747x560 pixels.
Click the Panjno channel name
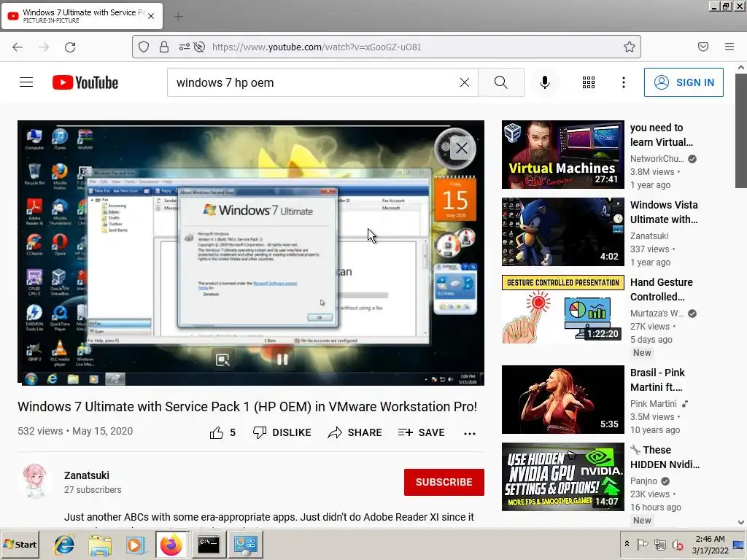643,481
